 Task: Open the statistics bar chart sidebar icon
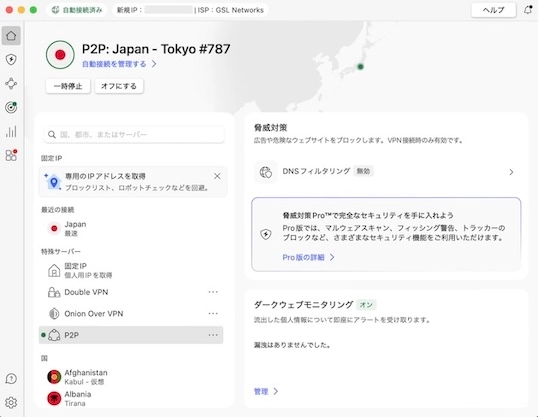pyautogui.click(x=11, y=131)
